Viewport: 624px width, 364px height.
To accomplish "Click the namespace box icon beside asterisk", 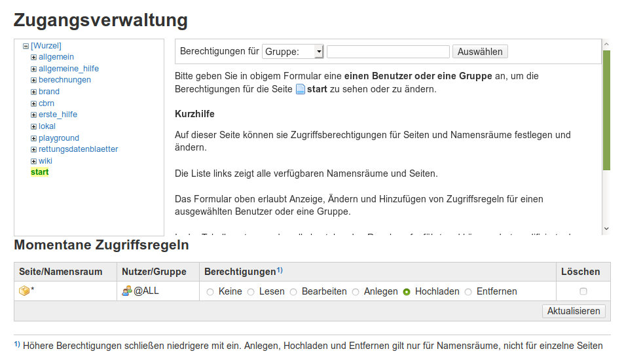I will pyautogui.click(x=24, y=291).
